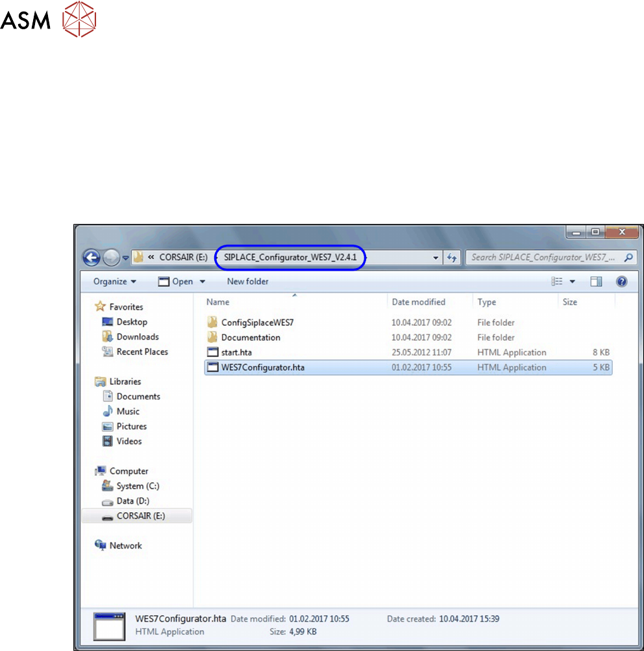Image resolution: width=644 pixels, height=651 pixels.
Task: Click the Open button in toolbar
Action: pos(176,282)
